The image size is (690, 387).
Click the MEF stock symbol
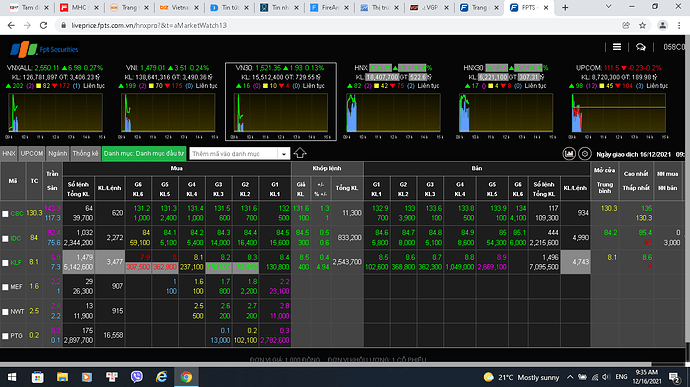tap(16, 287)
